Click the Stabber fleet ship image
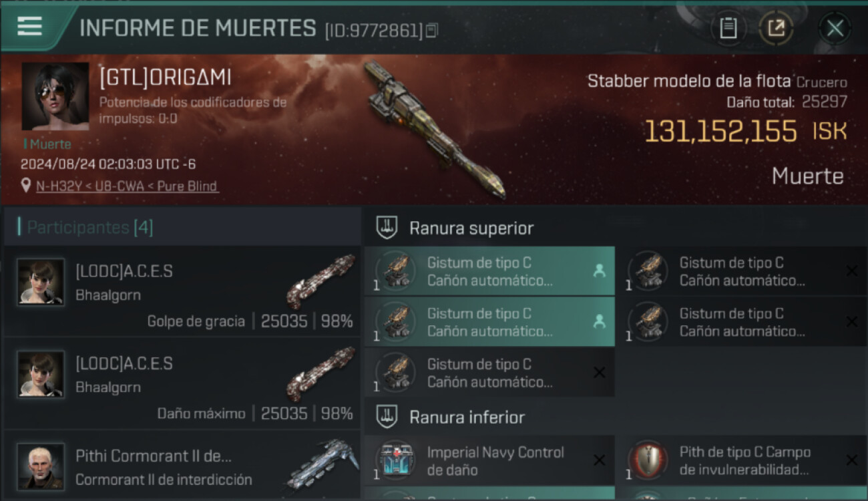Screen dimensions: 868x501 [x=434, y=130]
